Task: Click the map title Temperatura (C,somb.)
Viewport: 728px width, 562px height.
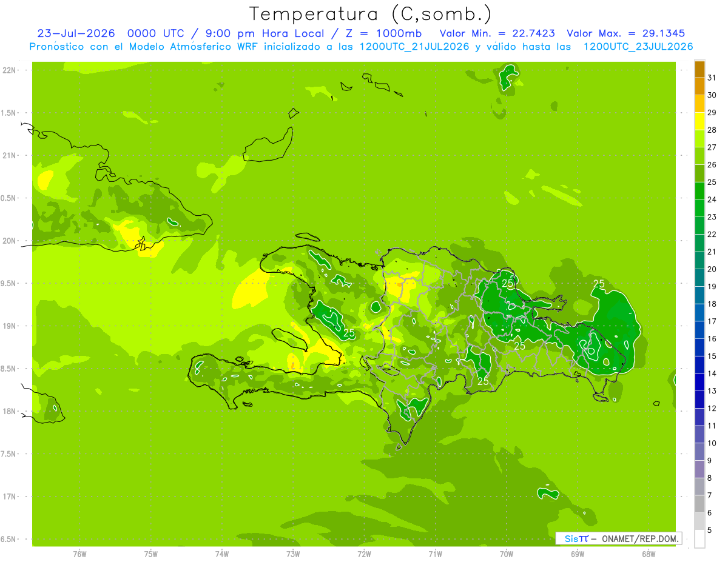Action: (x=371, y=14)
